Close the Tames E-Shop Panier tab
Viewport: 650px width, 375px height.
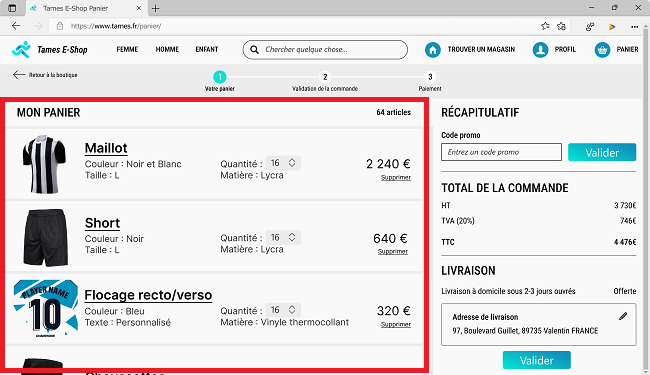pyautogui.click(x=139, y=8)
